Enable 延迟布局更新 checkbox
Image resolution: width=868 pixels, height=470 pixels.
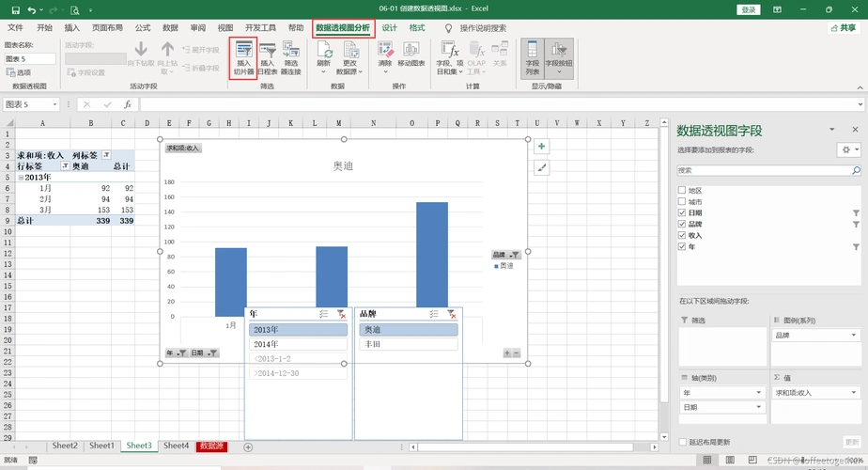pyautogui.click(x=682, y=442)
